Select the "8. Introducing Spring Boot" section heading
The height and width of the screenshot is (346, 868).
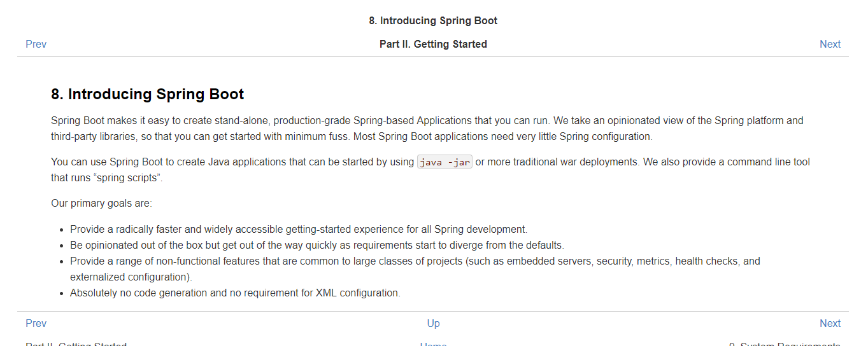coord(148,94)
